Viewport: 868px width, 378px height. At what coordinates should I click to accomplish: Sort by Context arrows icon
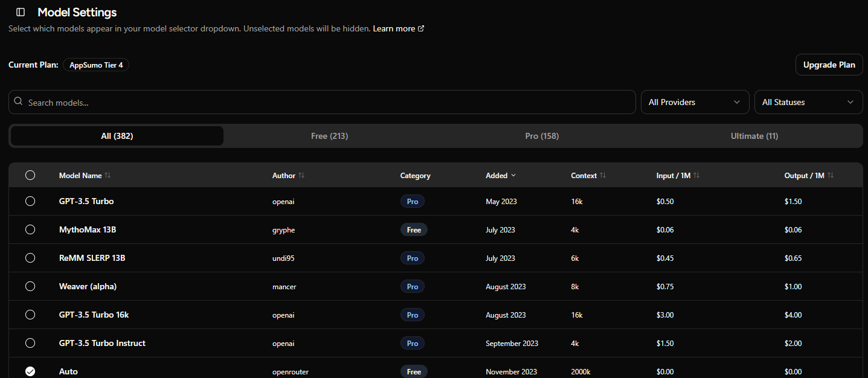click(x=603, y=175)
